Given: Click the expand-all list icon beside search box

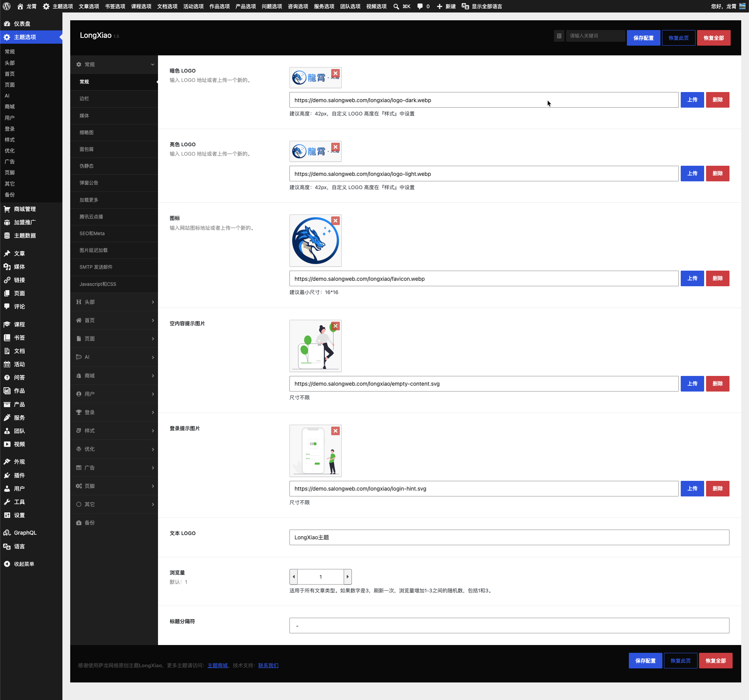Looking at the screenshot, I should pos(559,36).
